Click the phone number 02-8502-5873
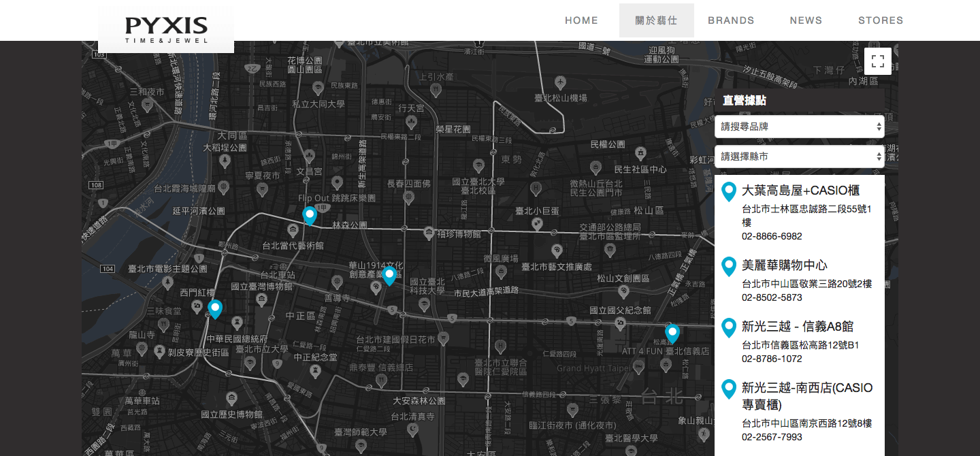 click(x=772, y=297)
